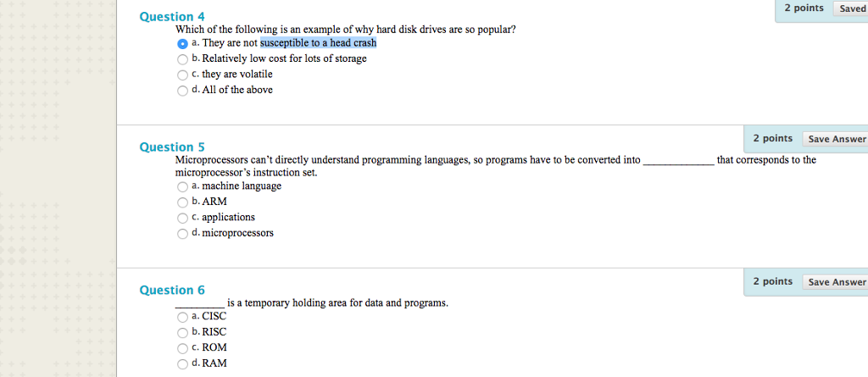Screen dimensions: 868x377
Task: Pick 'All of the above' for Question 4
Action: tap(182, 91)
